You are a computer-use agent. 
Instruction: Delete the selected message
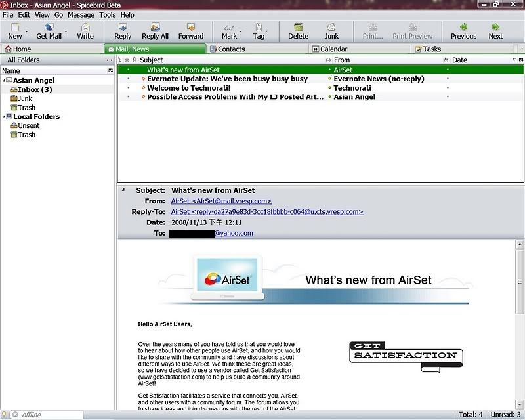tap(299, 27)
